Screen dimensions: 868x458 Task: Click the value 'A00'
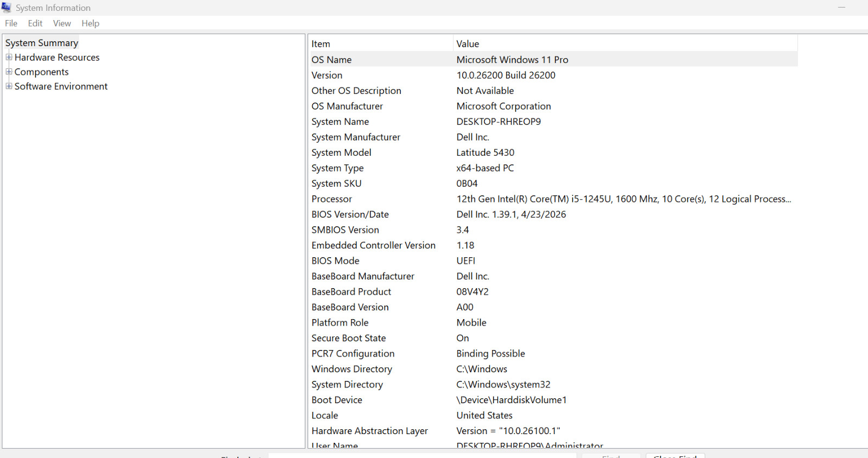click(x=464, y=307)
